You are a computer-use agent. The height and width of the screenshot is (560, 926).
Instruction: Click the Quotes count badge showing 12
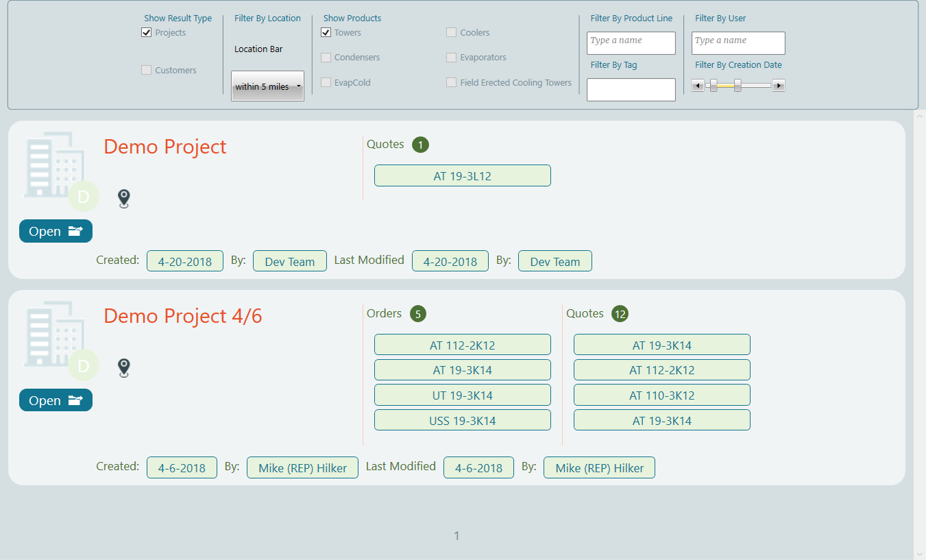point(620,314)
